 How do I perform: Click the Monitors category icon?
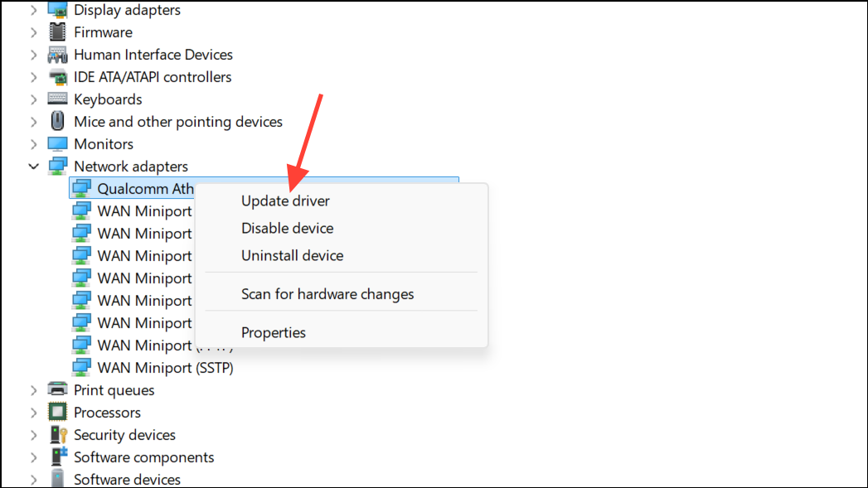click(57, 144)
